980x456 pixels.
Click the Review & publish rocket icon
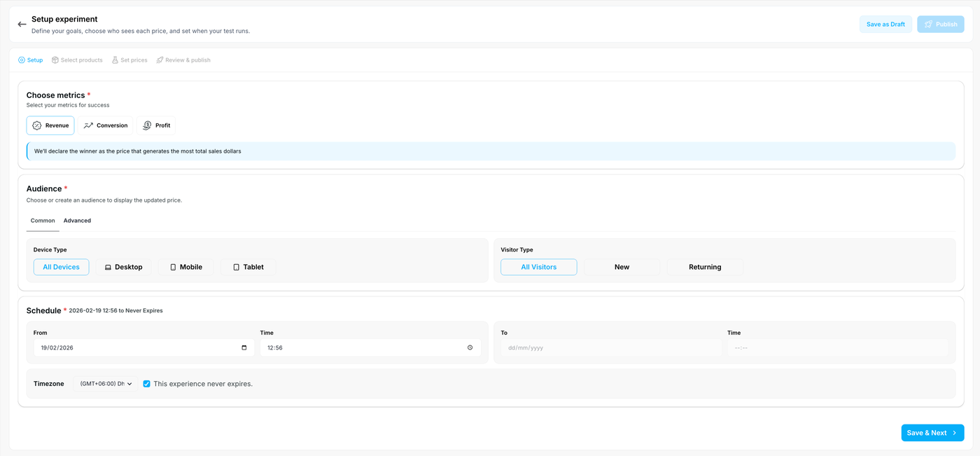coord(160,60)
